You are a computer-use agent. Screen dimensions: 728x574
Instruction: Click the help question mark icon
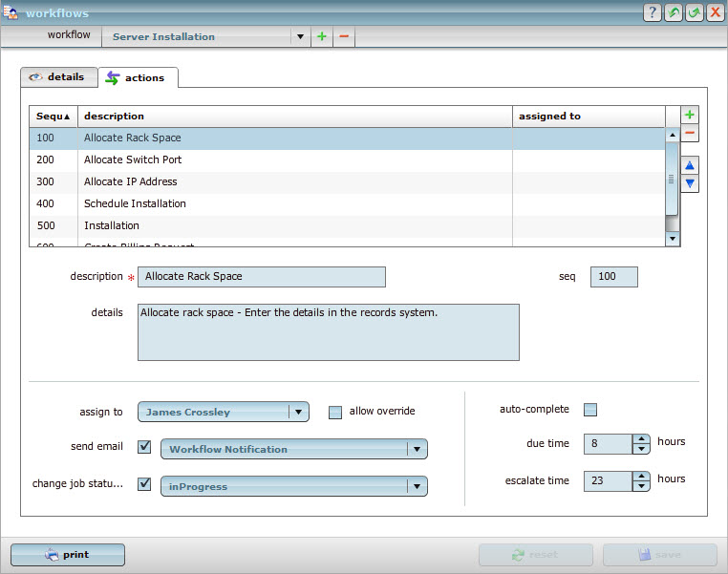[x=653, y=12]
